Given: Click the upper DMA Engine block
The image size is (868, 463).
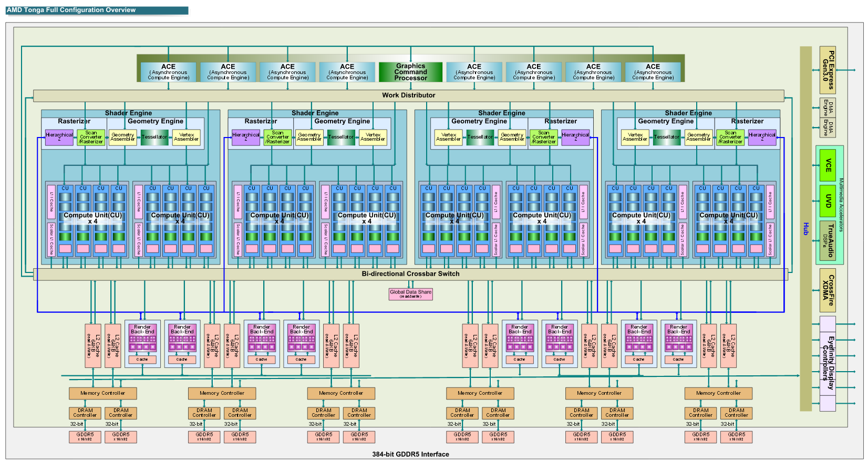Looking at the screenshot, I should coord(828,108).
